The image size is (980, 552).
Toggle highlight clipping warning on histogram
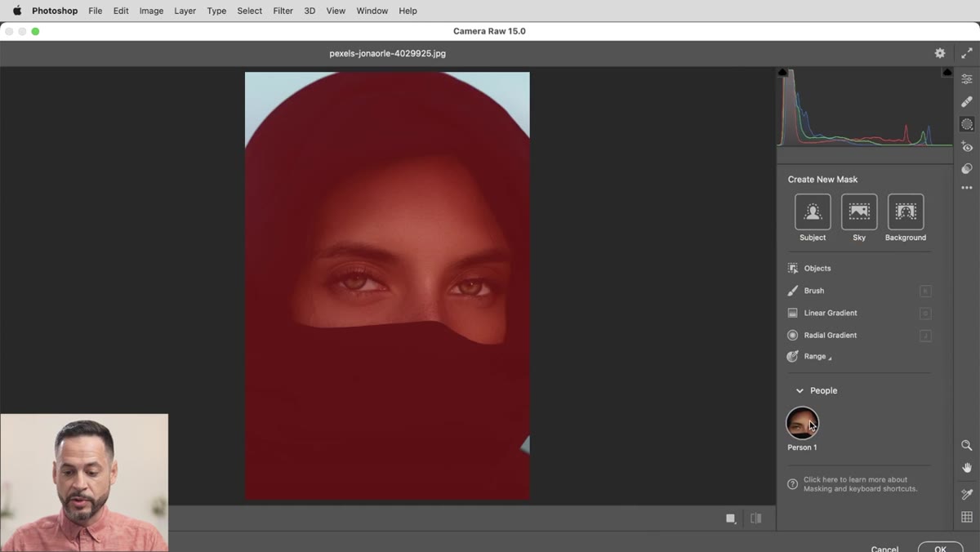point(947,73)
